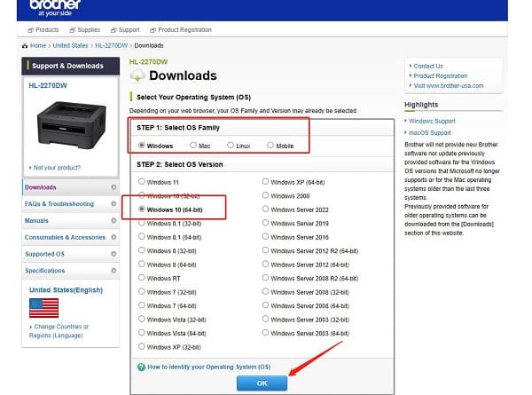Select Windows Server 2019 radio button

[265, 223]
